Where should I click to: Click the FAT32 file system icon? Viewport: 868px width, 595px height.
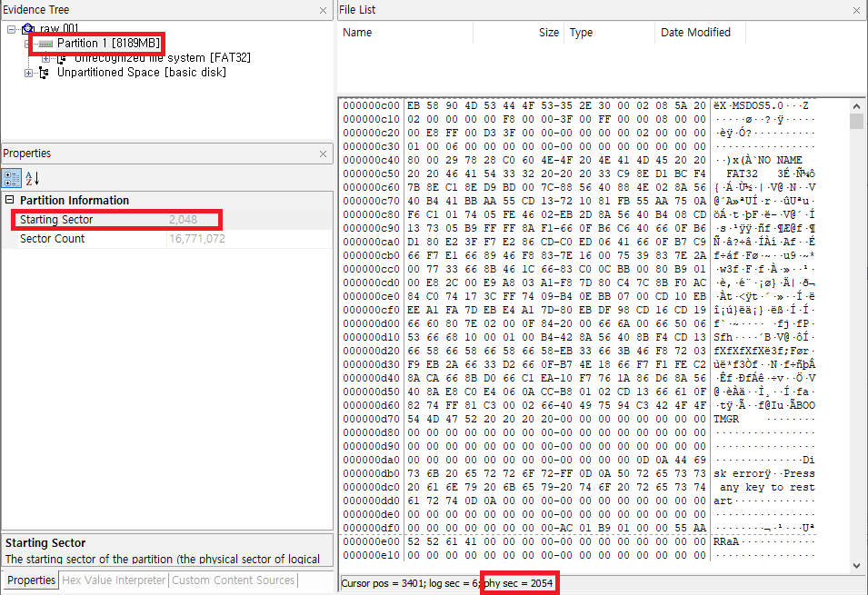[64, 58]
